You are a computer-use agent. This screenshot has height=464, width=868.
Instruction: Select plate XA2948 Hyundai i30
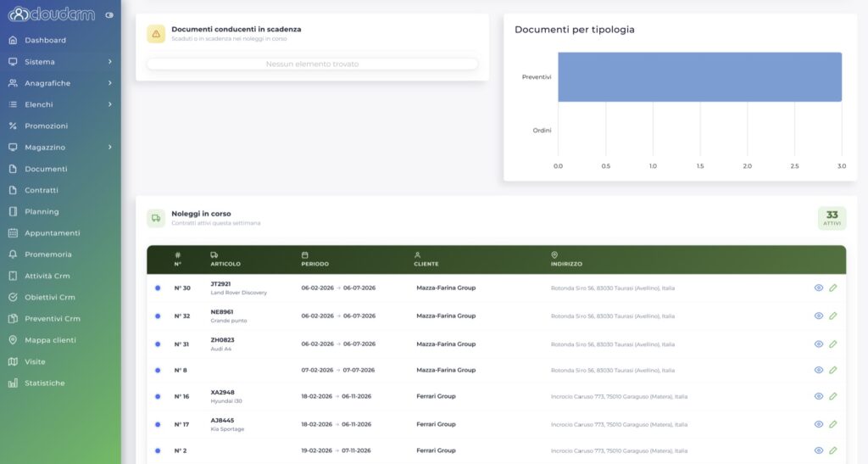pos(226,396)
